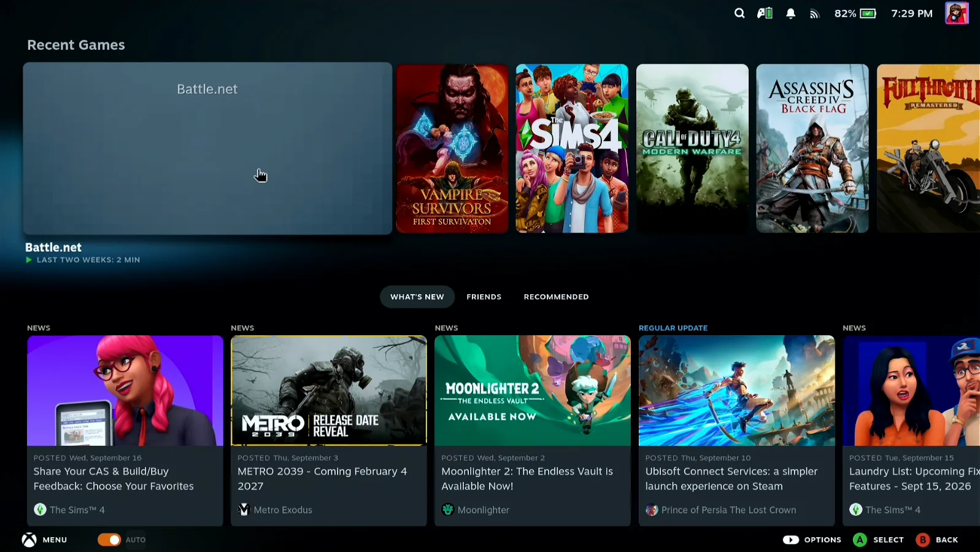
Task: Open the user profile avatar
Action: point(957,13)
